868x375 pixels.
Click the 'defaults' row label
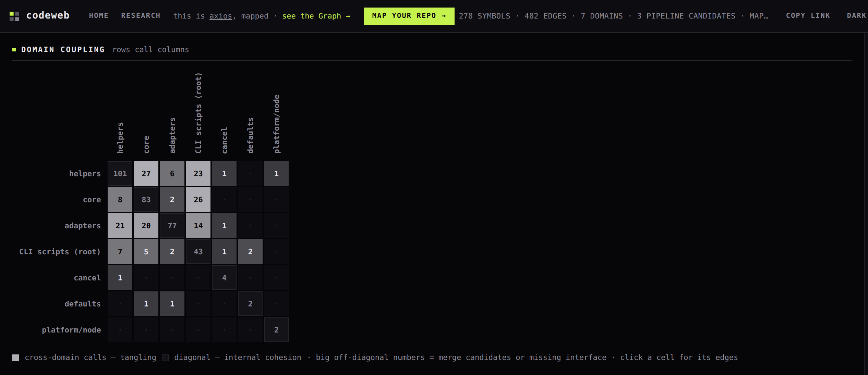click(83, 304)
